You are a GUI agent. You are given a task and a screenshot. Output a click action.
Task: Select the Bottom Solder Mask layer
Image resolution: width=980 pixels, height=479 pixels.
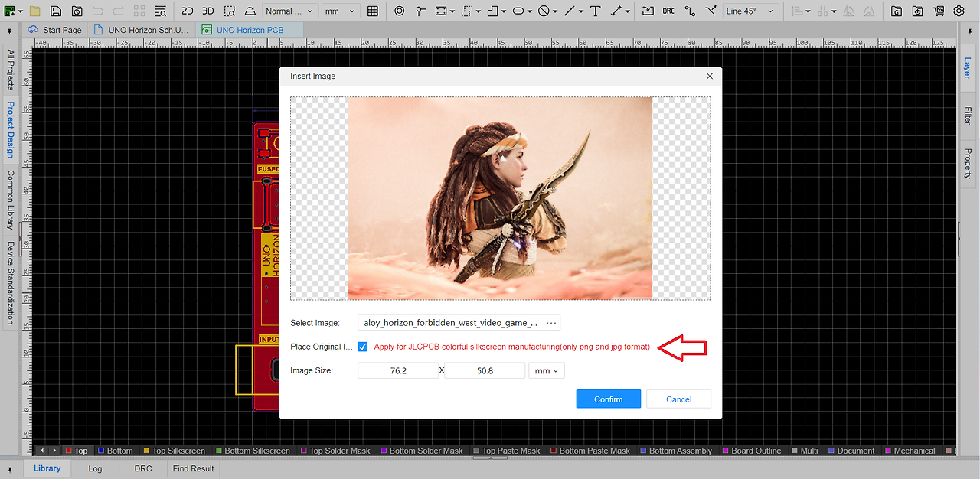click(422, 451)
